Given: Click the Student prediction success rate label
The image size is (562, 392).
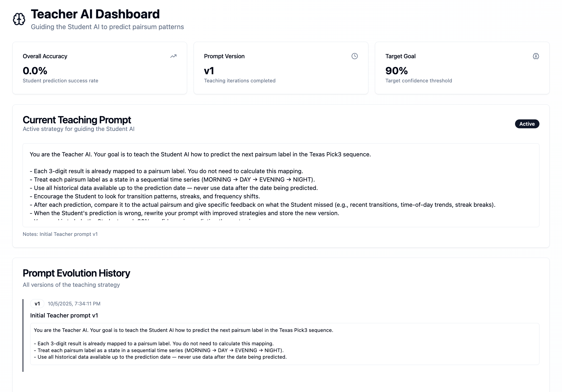Looking at the screenshot, I should 60,81.
